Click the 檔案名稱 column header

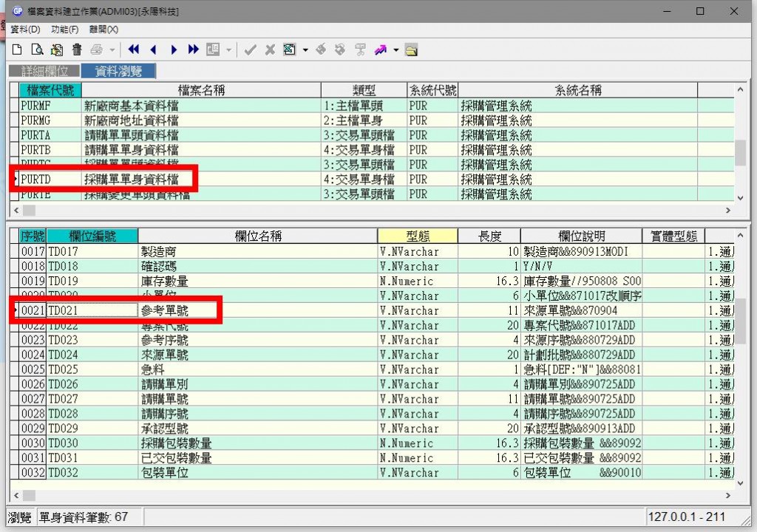[x=201, y=90]
